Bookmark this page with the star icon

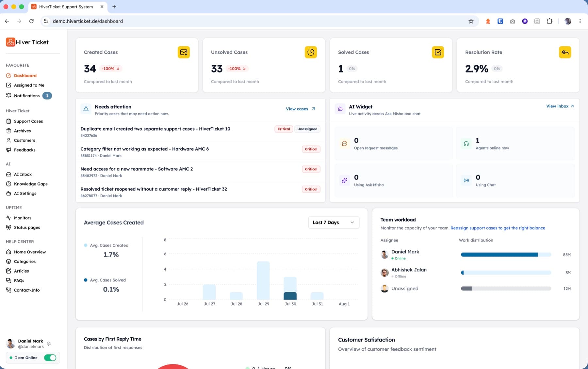pos(471,21)
